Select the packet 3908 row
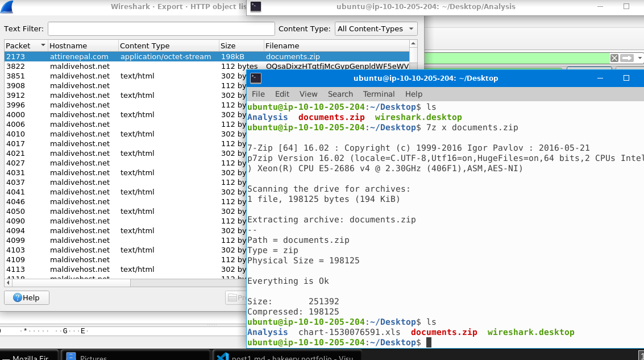Image resolution: width=644 pixels, height=360 pixels. tap(125, 85)
